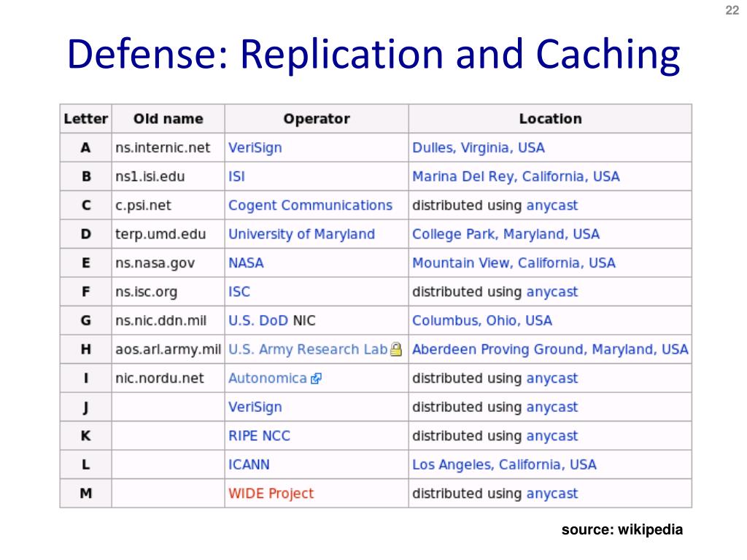Image resolution: width=747 pixels, height=560 pixels.
Task: Open the anycast link in row I
Action: [x=552, y=378]
